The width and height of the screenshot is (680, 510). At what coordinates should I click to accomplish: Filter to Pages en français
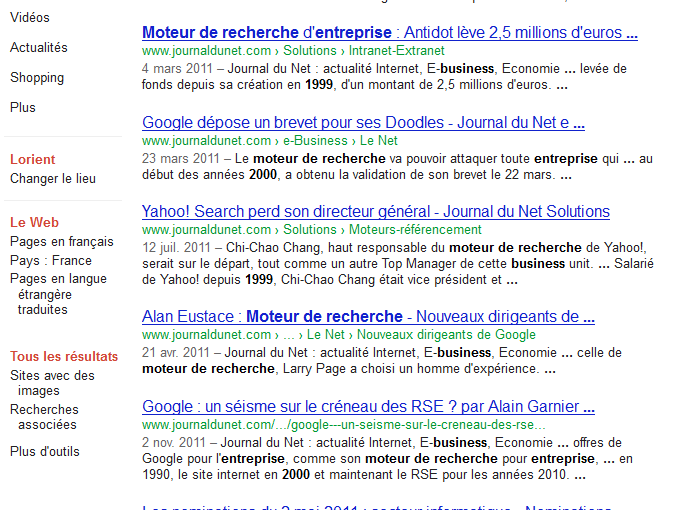click(62, 242)
